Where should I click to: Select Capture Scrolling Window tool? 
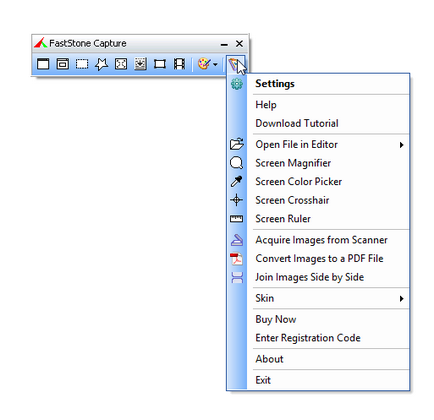pos(140,64)
